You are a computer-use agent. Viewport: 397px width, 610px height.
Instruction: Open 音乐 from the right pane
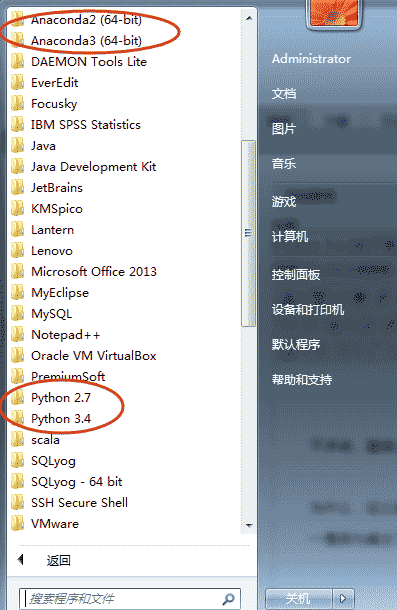284,163
